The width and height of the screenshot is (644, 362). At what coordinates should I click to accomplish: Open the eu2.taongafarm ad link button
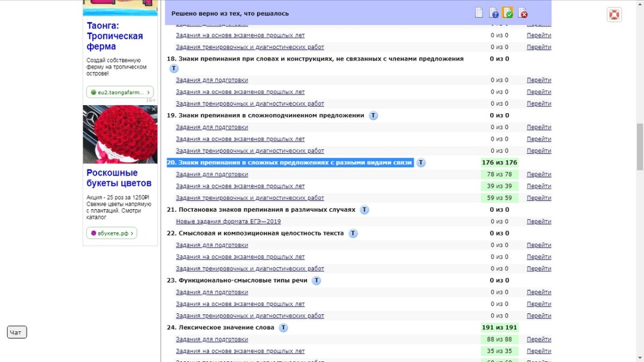coord(120,92)
